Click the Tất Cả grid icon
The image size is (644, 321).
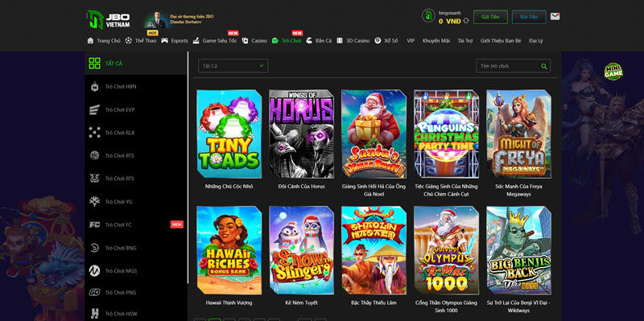[94, 64]
